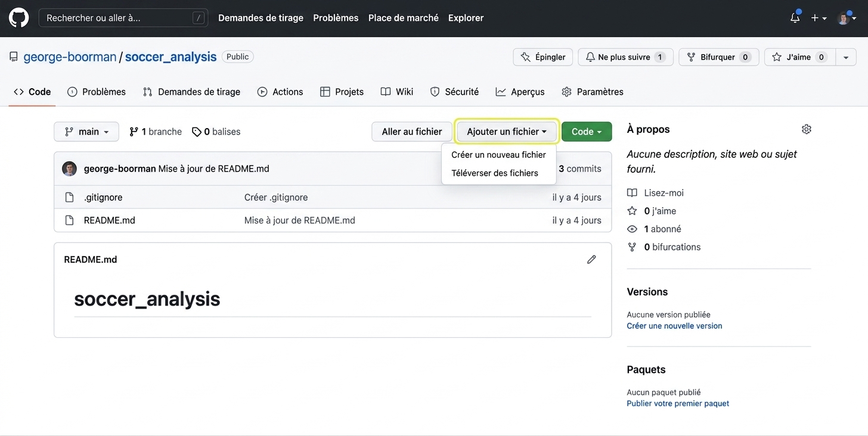Expand the dropdown arrow next to J'aime

846,57
